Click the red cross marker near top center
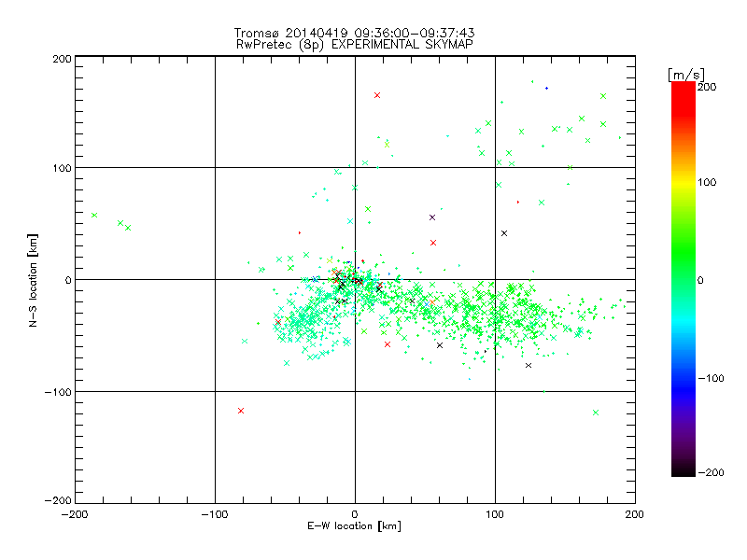This screenshot has height=560, width=747. point(377,95)
